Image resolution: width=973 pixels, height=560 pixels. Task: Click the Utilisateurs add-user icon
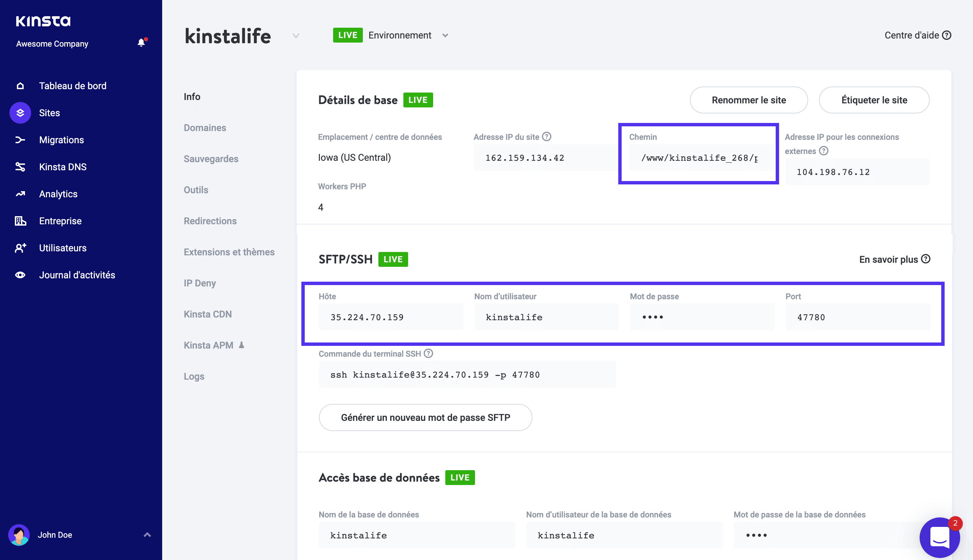pyautogui.click(x=20, y=248)
